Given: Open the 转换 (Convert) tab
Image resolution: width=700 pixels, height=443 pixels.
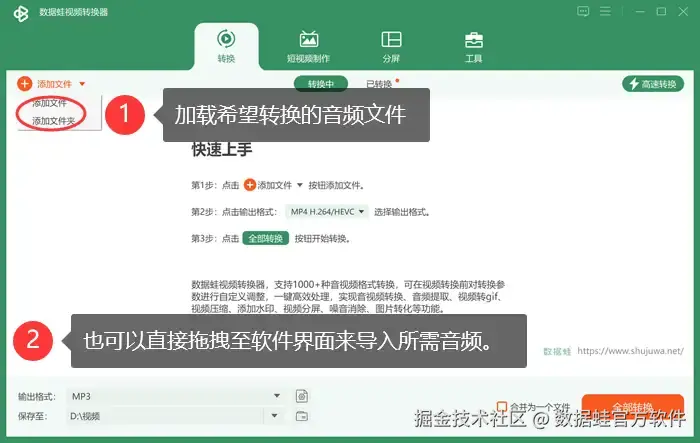Looking at the screenshot, I should (226, 46).
